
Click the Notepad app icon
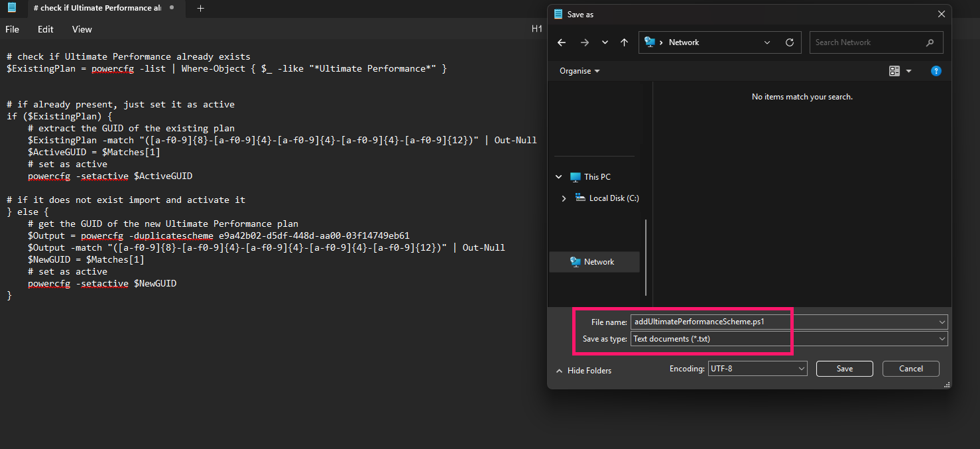(12, 8)
